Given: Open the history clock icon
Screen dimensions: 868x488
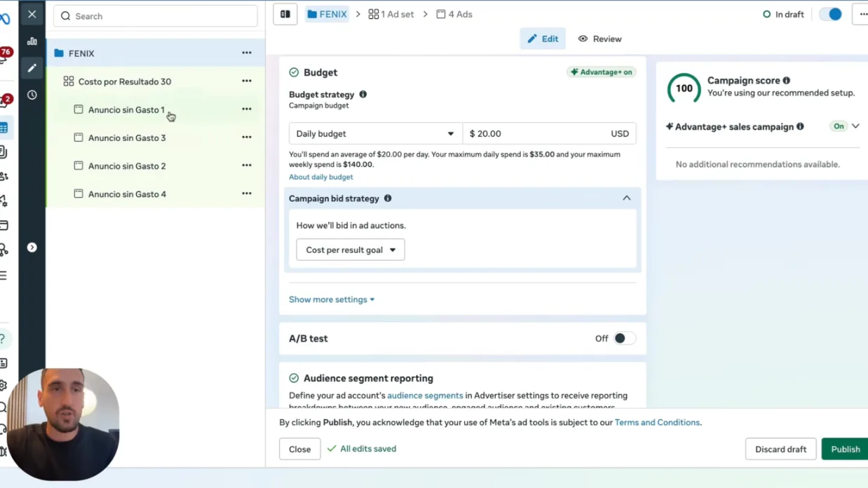Looking at the screenshot, I should coord(32,95).
